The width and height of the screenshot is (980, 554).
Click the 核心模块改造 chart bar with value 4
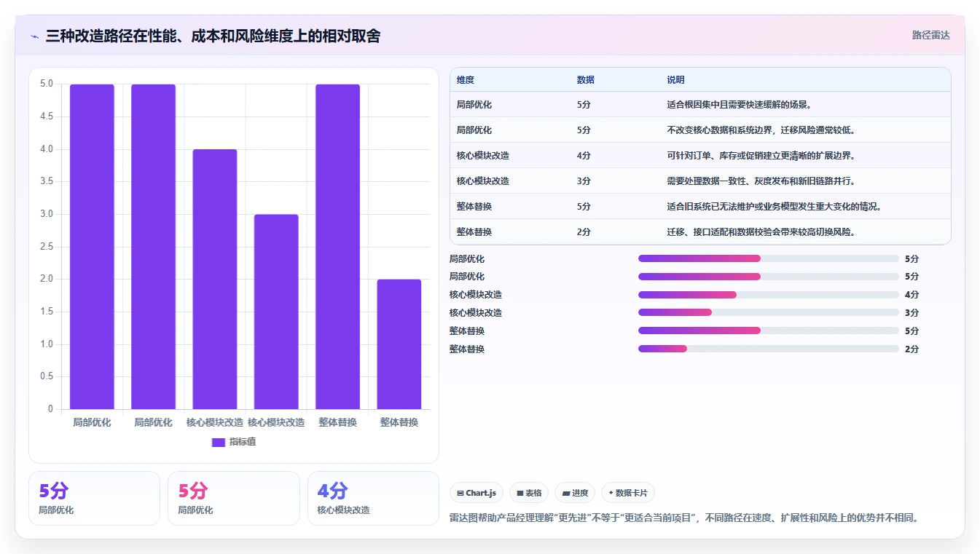(x=215, y=279)
